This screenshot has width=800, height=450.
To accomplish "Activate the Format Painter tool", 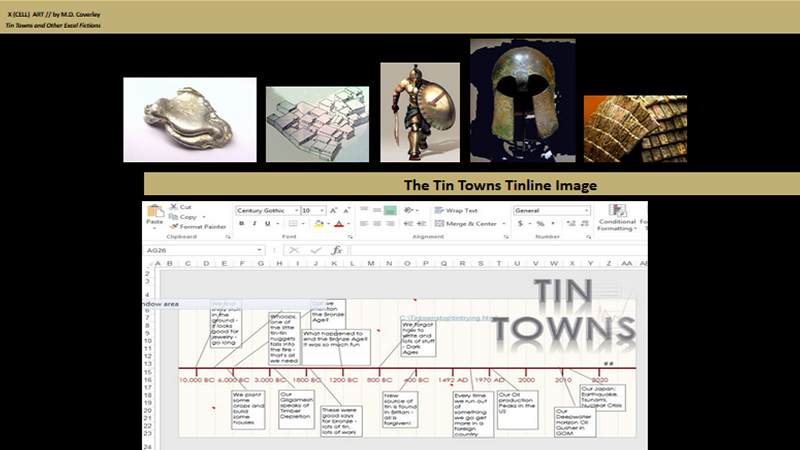I will click(x=197, y=227).
